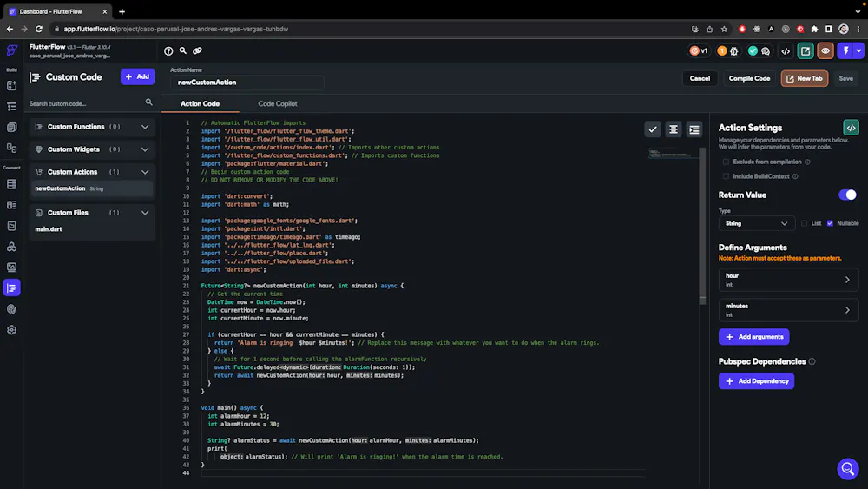Click the Action Name input field
This screenshot has height=489, width=868.
(x=247, y=83)
